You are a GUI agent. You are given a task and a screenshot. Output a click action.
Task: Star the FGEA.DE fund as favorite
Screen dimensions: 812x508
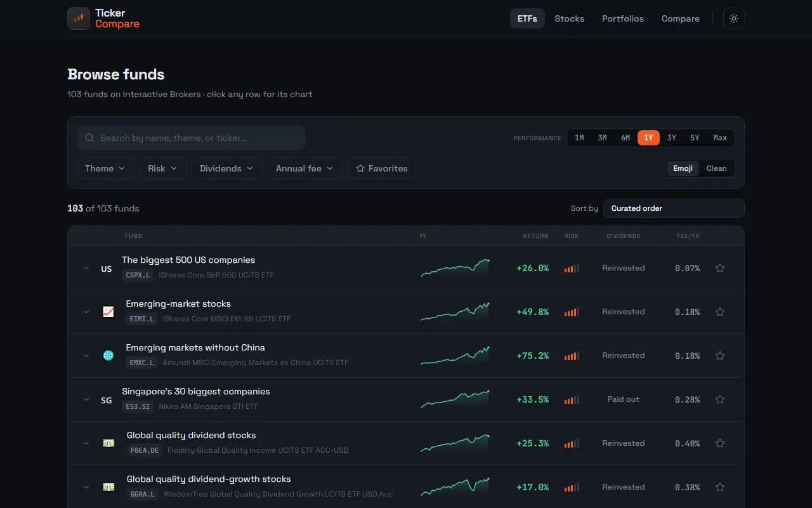pyautogui.click(x=720, y=443)
